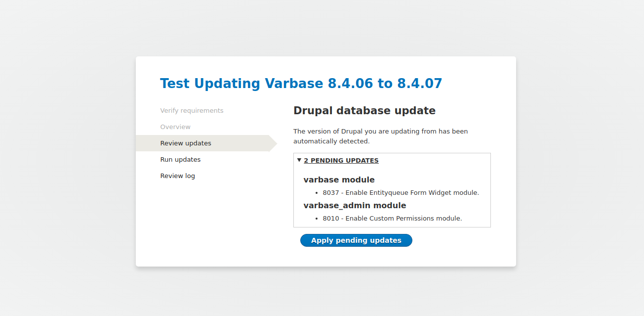Viewport: 644px width, 316px height.
Task: Select the Verify requirements step
Action: 192,110
